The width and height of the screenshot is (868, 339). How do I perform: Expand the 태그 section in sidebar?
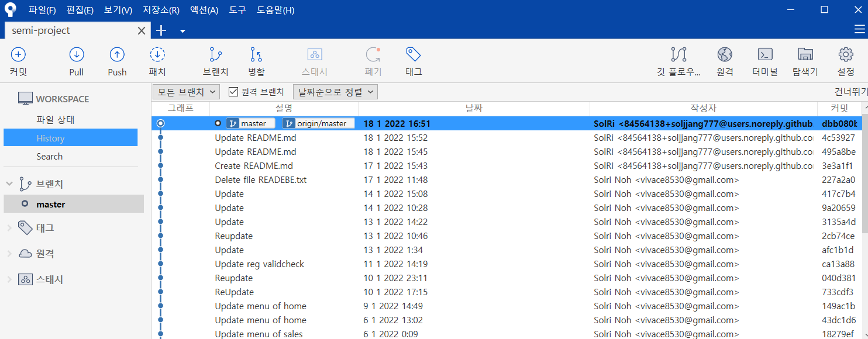click(9, 227)
